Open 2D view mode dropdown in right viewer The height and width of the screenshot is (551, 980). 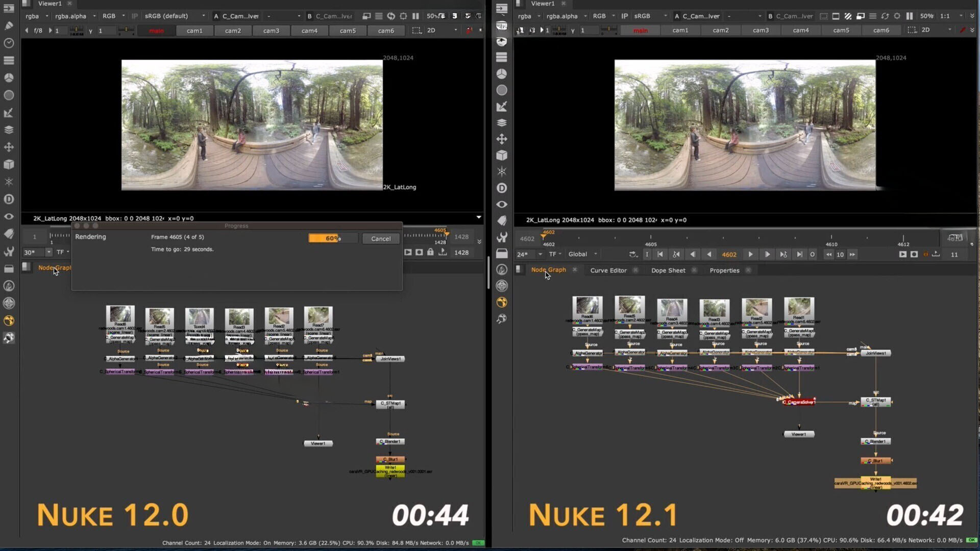click(936, 30)
